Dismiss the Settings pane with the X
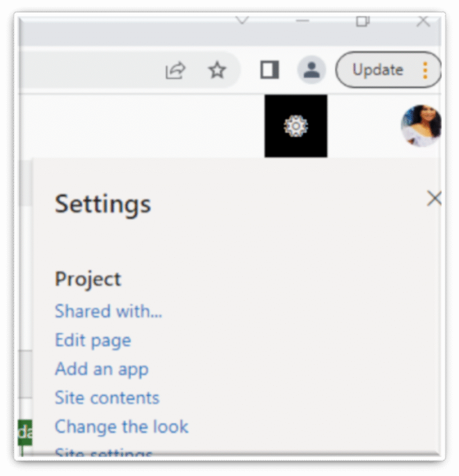 [434, 199]
